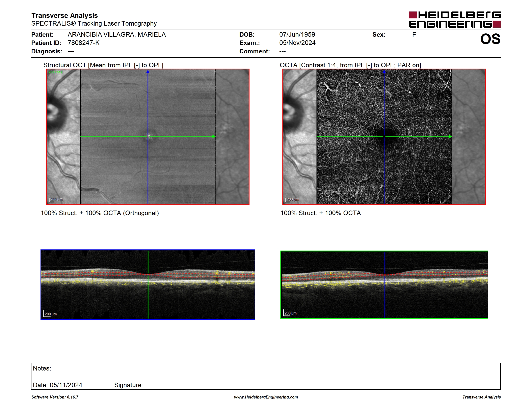Click the blue arrowhead atop Structural OCT image

[148, 72]
